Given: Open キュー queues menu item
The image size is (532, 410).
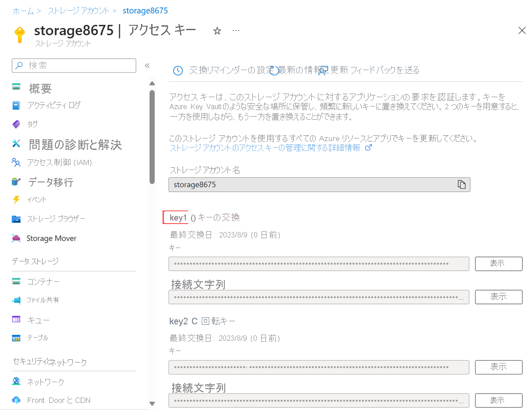Looking at the screenshot, I should [x=38, y=320].
